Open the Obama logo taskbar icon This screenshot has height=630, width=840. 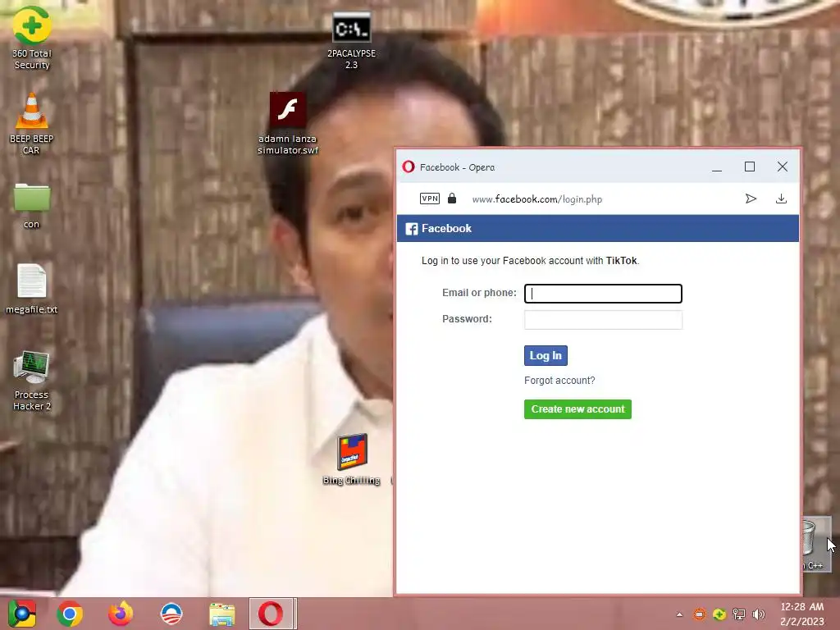pyautogui.click(x=171, y=614)
